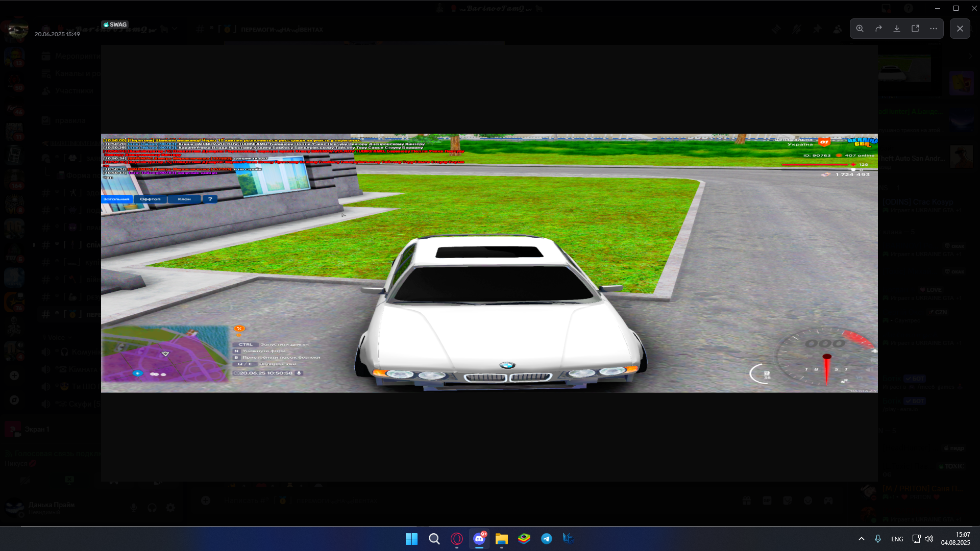The height and width of the screenshot is (551, 980).
Task: Open Telegram from the taskbar
Action: point(547,539)
